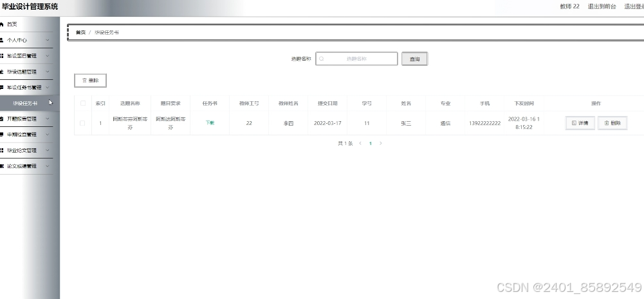Expand 中期检查管理 chevron
Viewport: 644px width, 299px height.
pyautogui.click(x=48, y=135)
